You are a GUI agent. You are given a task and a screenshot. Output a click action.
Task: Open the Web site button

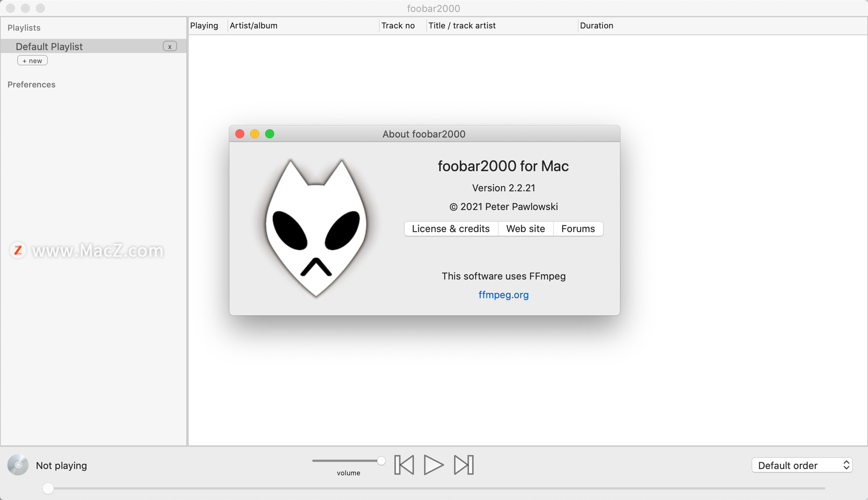(525, 229)
